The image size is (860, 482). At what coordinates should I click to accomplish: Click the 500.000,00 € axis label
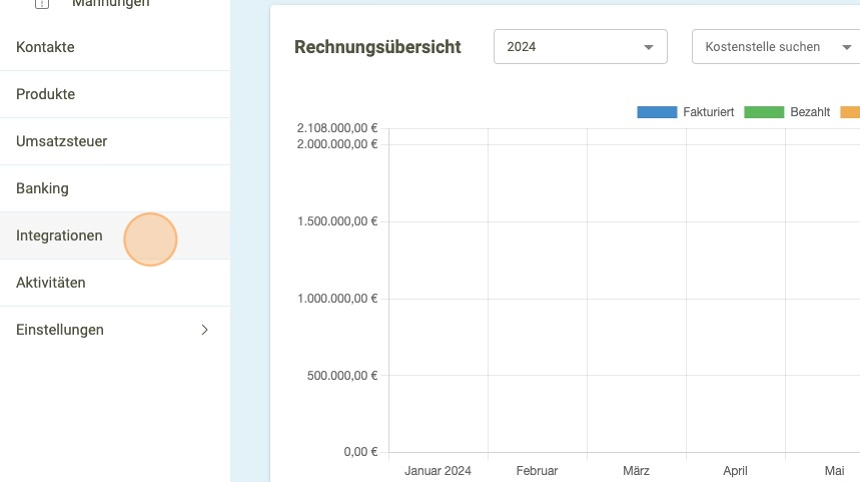(x=342, y=376)
